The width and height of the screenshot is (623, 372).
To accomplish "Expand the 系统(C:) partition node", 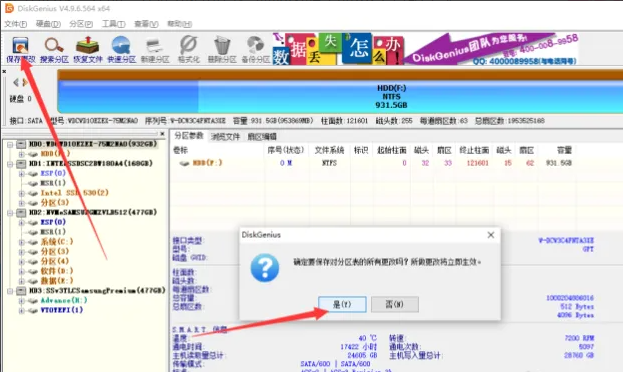I will (x=22, y=242).
